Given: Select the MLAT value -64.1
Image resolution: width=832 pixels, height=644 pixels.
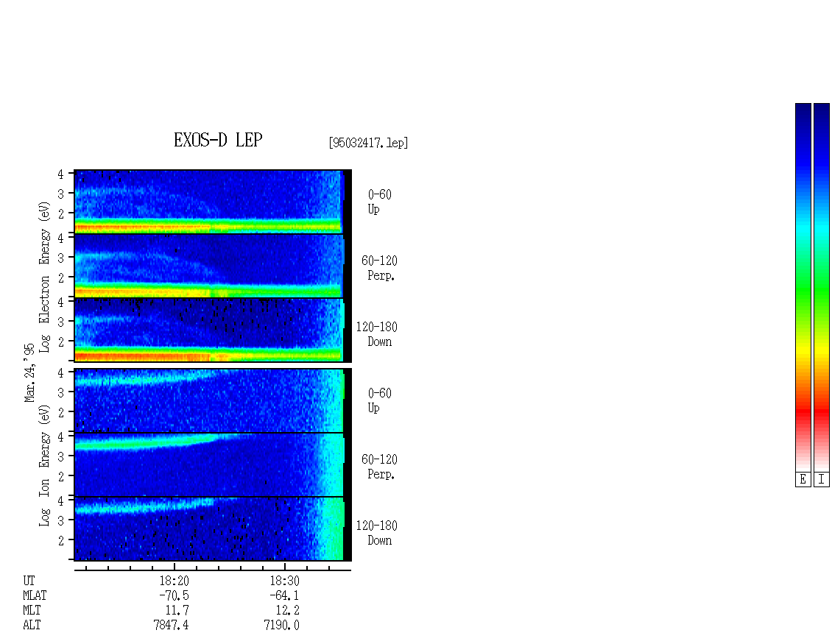Looking at the screenshot, I should coord(284,595).
